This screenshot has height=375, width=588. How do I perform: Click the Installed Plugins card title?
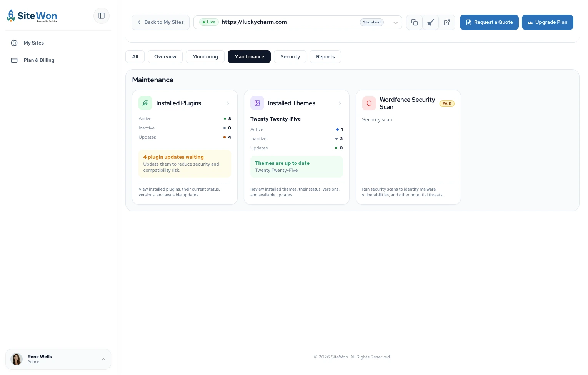179,103
